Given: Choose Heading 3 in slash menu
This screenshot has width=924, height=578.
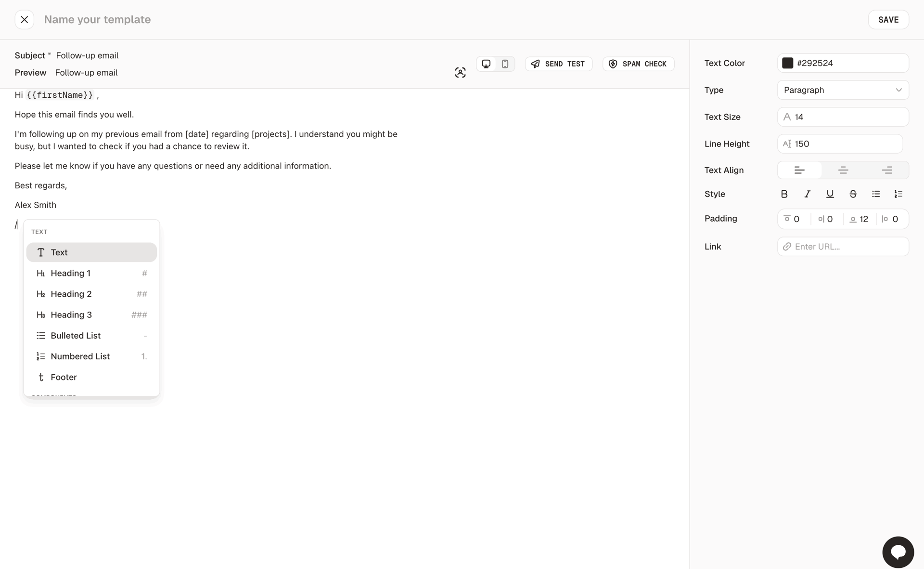Looking at the screenshot, I should [x=91, y=315].
